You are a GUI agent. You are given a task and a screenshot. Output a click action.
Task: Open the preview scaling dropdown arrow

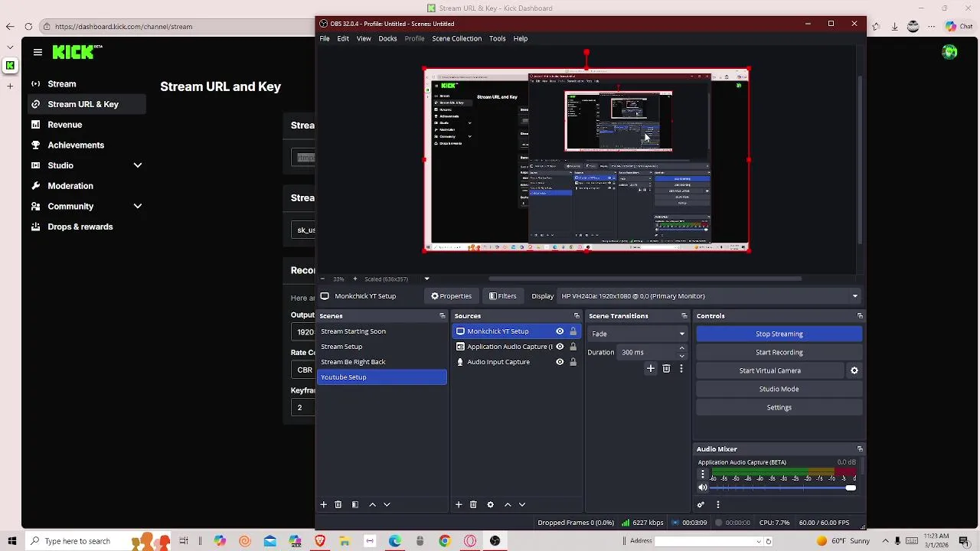[426, 279]
